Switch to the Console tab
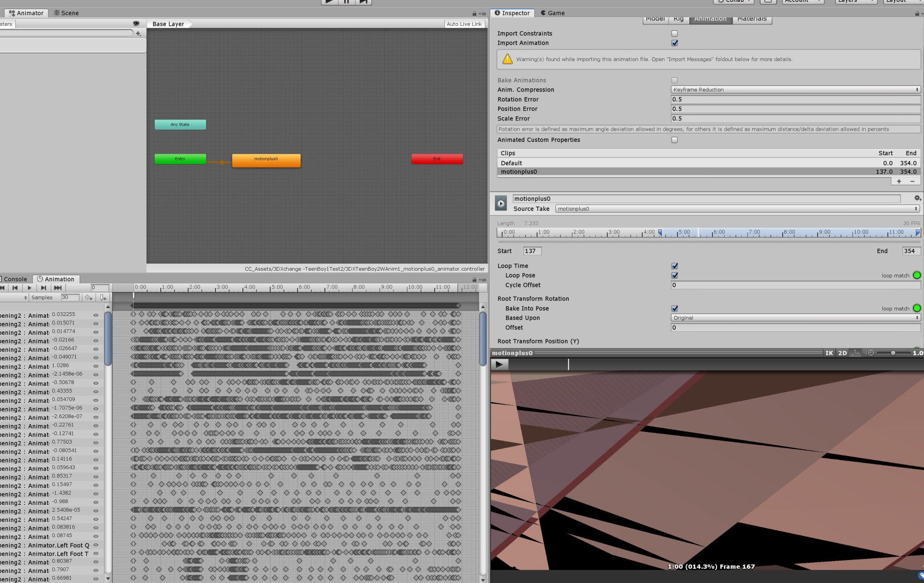 15,279
